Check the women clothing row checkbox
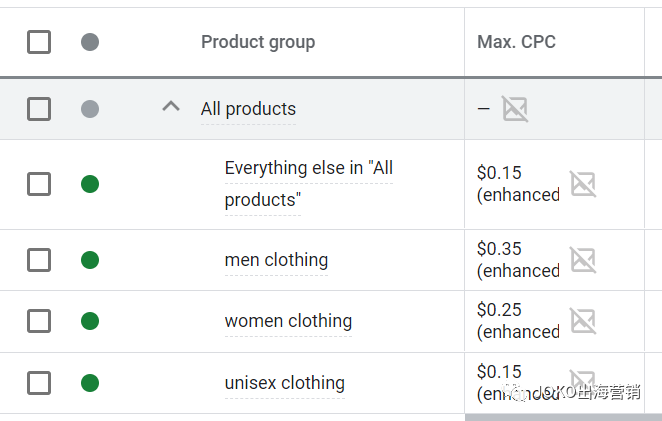662x421 pixels. pos(39,321)
